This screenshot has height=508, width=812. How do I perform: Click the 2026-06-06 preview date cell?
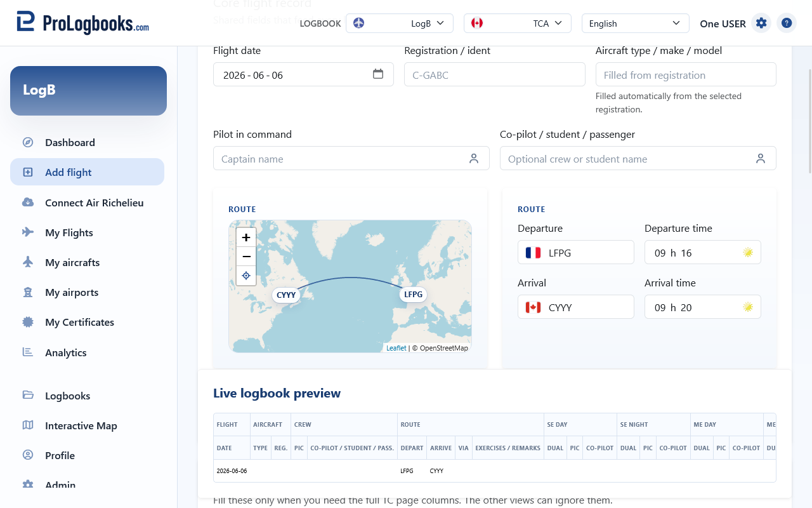pos(232,471)
